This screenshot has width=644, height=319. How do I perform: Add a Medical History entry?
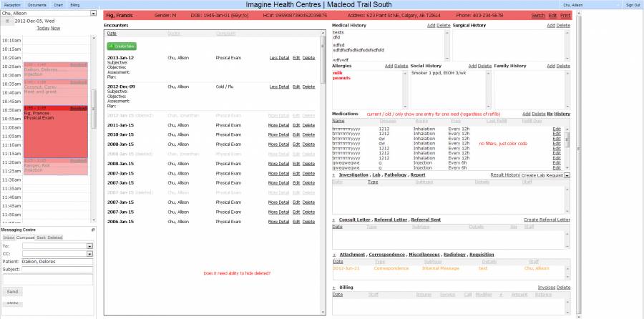431,26
